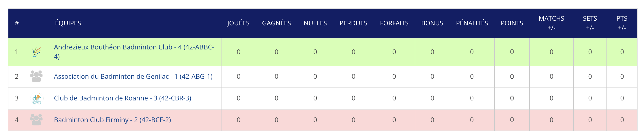Click the Firminy team placeholder group icon
This screenshot has height=136, width=644.
pos(36,120)
